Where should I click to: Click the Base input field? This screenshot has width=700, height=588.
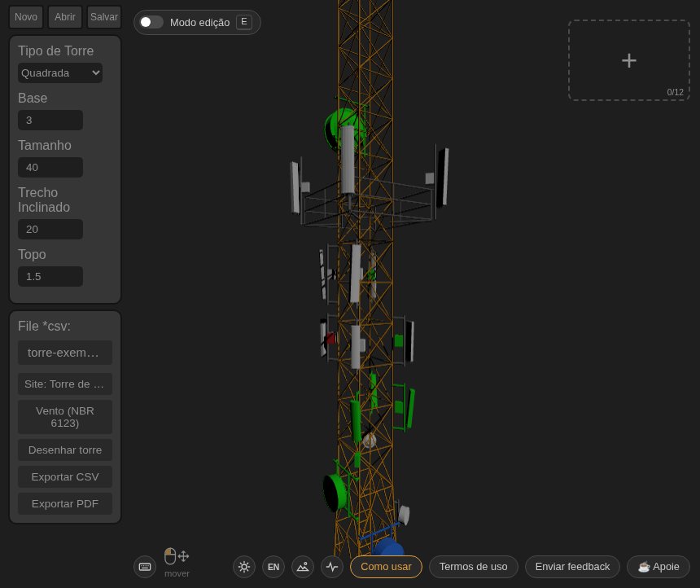(50, 121)
